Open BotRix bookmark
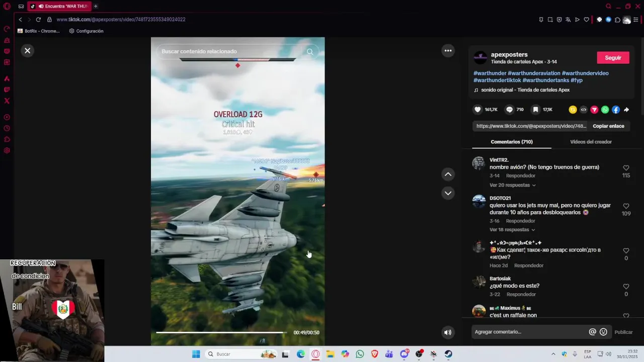 pos(38,31)
